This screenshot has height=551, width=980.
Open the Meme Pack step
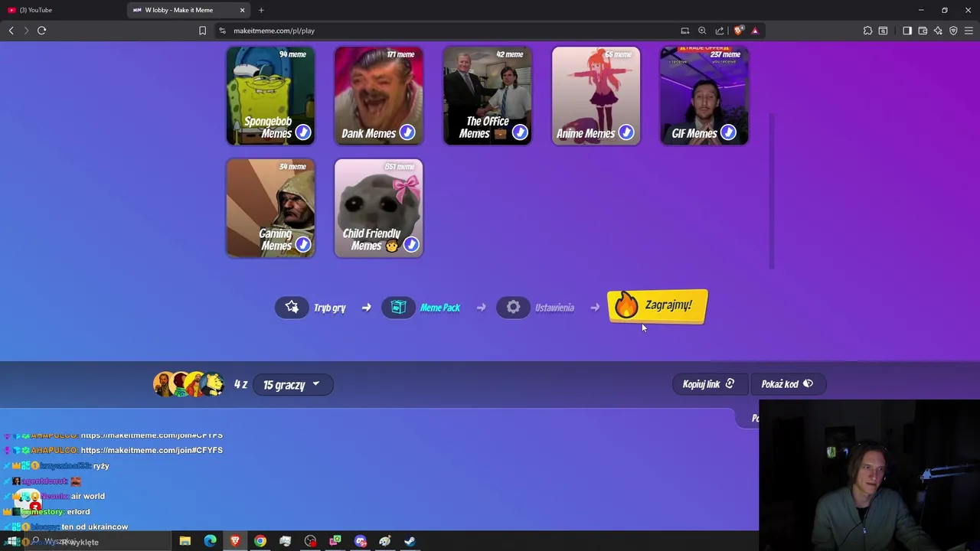[x=420, y=308]
